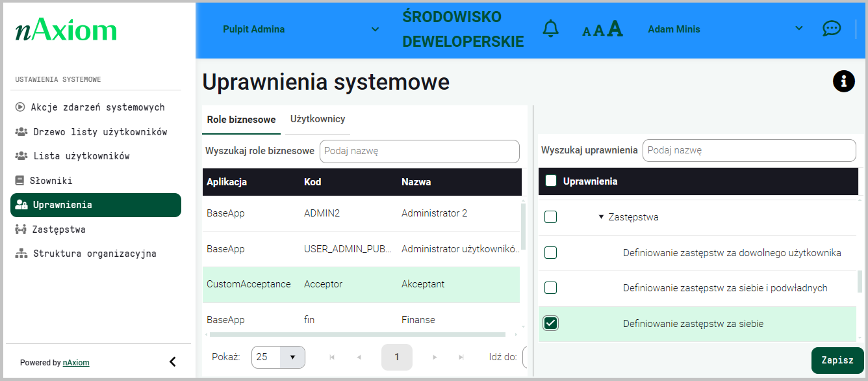Viewport: 868px width, 381px height.
Task: Select the fin code cell
Action: 310,320
